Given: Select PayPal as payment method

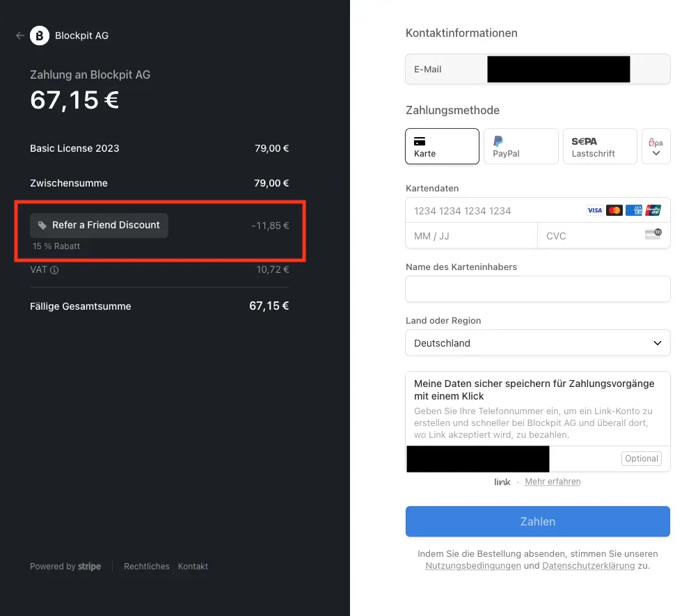Looking at the screenshot, I should coord(521,146).
